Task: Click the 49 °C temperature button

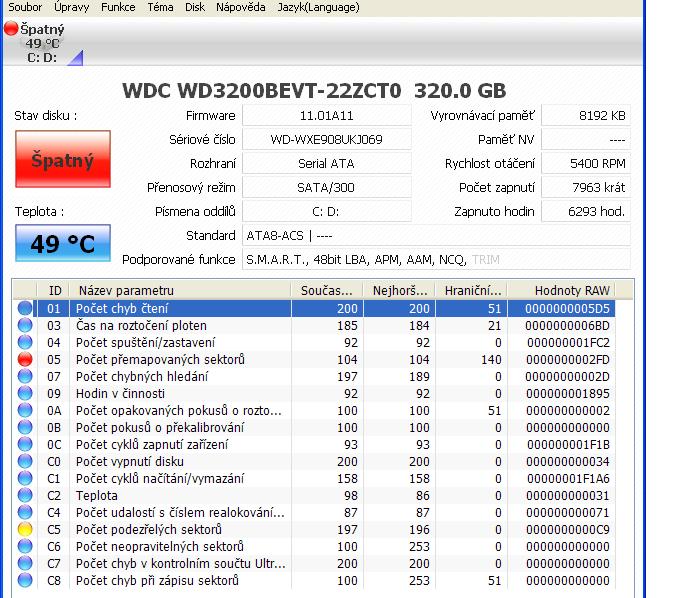Action: tap(63, 243)
